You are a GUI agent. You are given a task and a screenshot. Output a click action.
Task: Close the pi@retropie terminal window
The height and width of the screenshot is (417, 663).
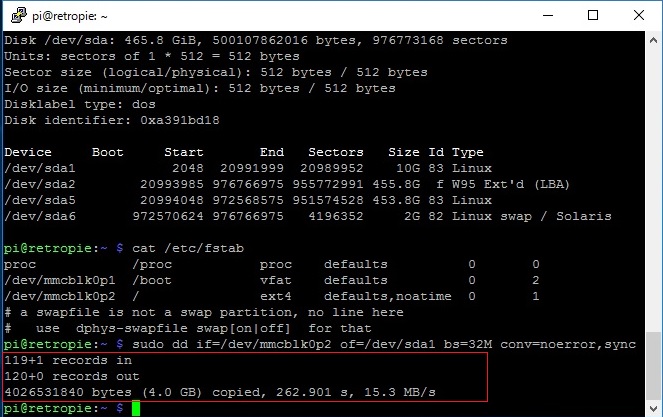638,16
